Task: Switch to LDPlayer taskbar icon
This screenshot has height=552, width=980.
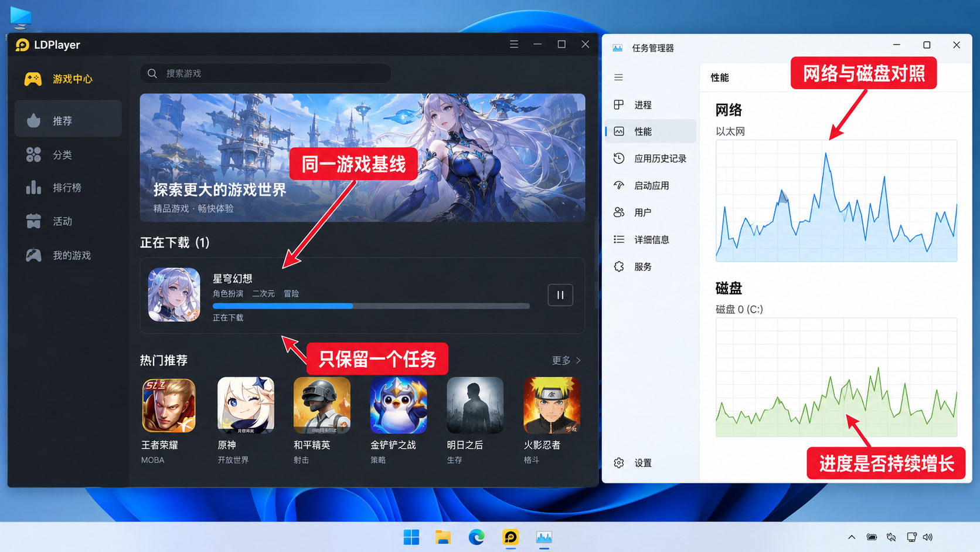Action: click(511, 537)
